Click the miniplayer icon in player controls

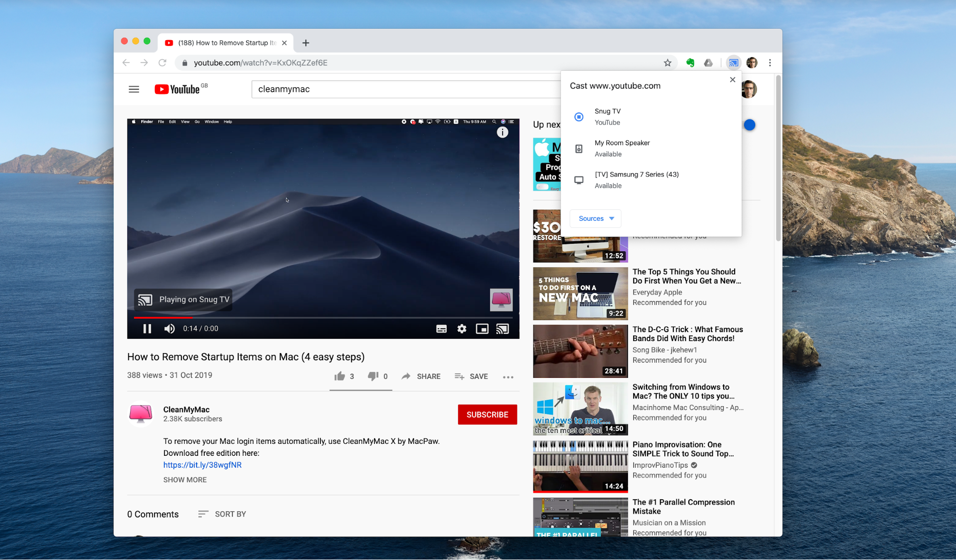point(483,328)
